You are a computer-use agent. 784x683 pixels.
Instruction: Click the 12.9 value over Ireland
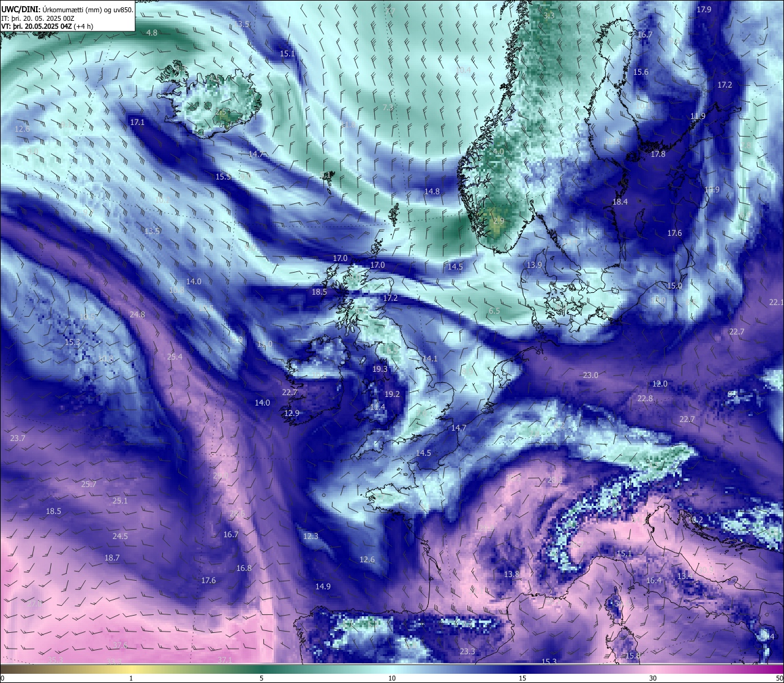[x=292, y=413]
